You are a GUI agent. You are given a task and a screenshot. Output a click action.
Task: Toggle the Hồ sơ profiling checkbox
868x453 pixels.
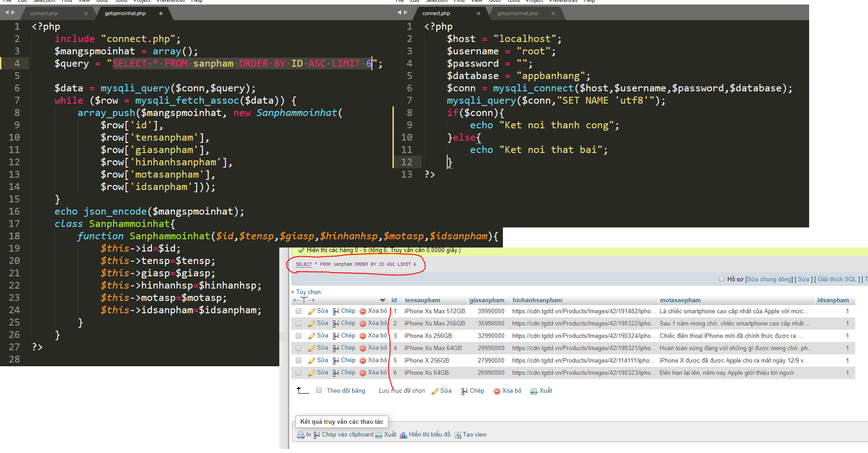[722, 279]
